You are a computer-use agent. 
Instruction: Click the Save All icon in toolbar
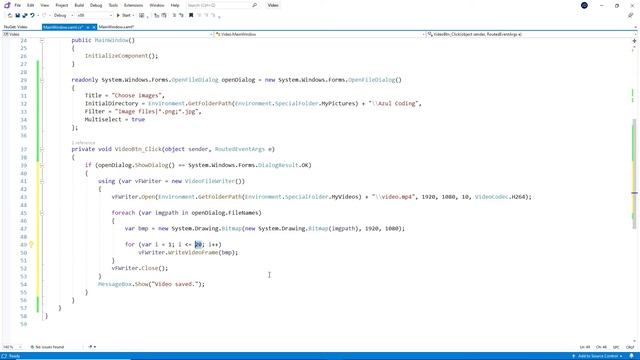[24, 16]
